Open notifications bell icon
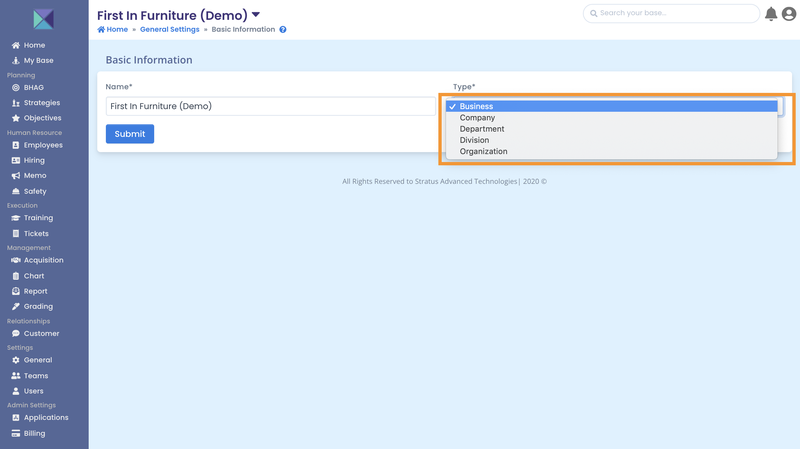 tap(771, 14)
